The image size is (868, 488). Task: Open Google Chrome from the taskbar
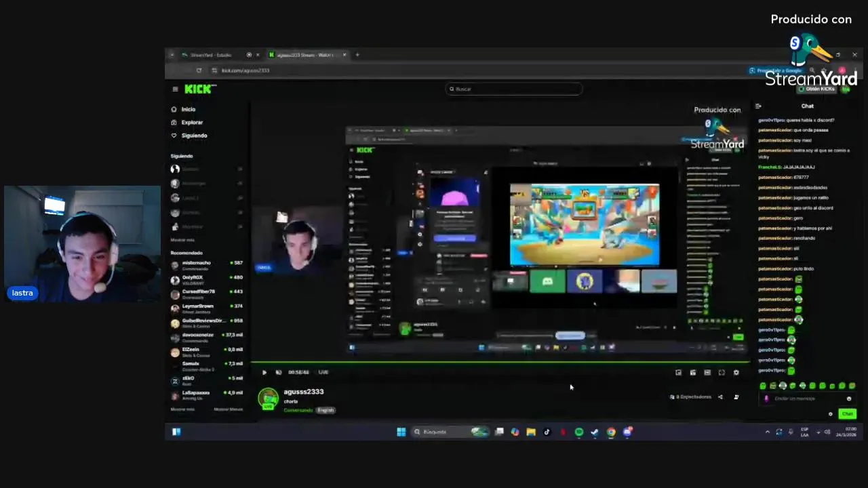coord(611,432)
